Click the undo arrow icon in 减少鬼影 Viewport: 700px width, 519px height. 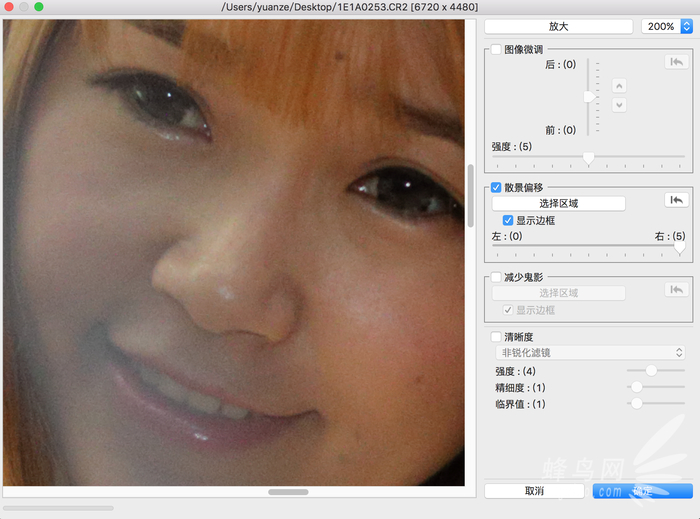[x=676, y=290]
